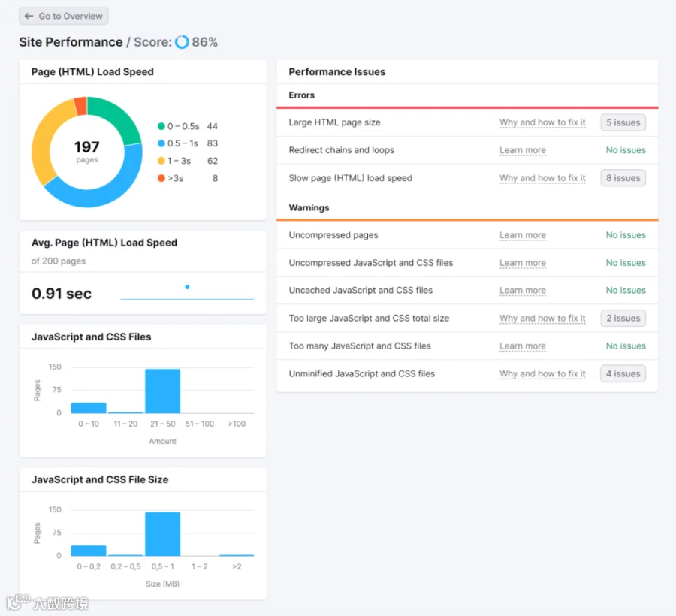The height and width of the screenshot is (616, 676).
Task: Click the value 62 in load speed legend
Action: tap(212, 161)
